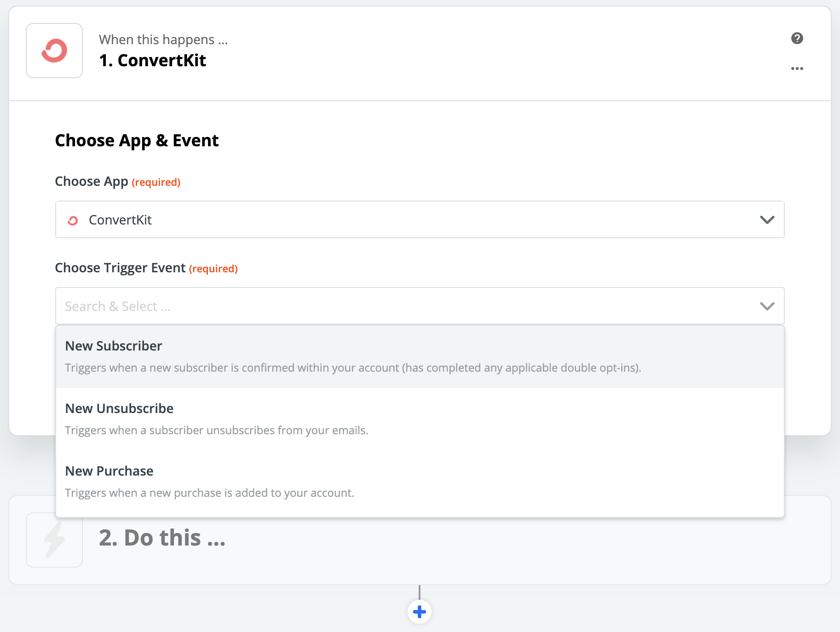Open ConvertKit app selection combo box

[420, 219]
